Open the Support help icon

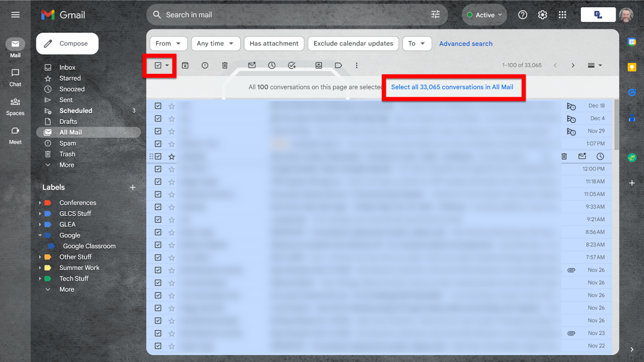click(522, 15)
